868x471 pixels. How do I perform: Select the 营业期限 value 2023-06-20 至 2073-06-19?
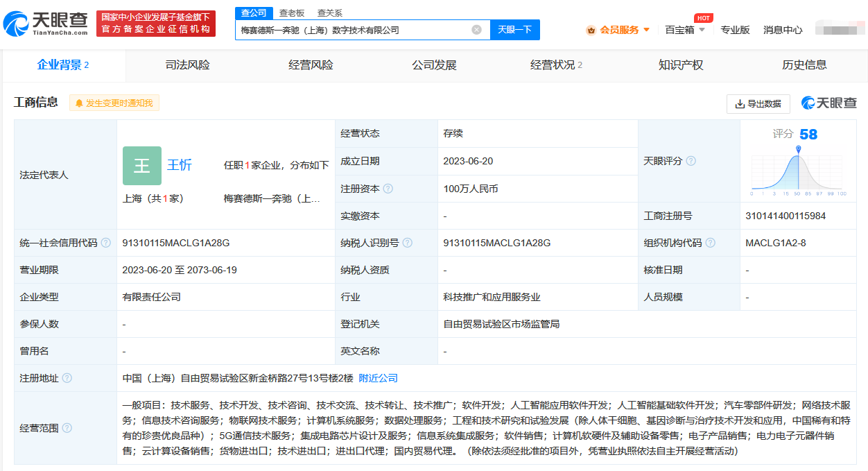coord(180,270)
